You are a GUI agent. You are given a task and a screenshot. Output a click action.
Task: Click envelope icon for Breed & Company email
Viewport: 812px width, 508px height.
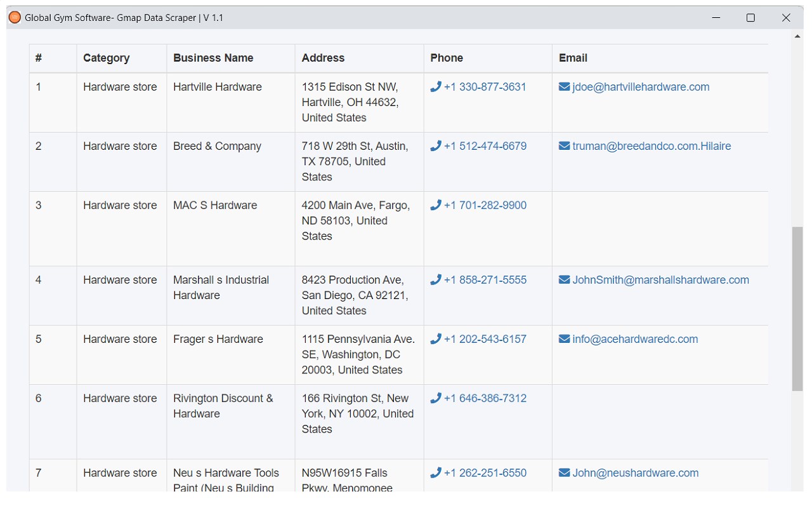point(564,146)
